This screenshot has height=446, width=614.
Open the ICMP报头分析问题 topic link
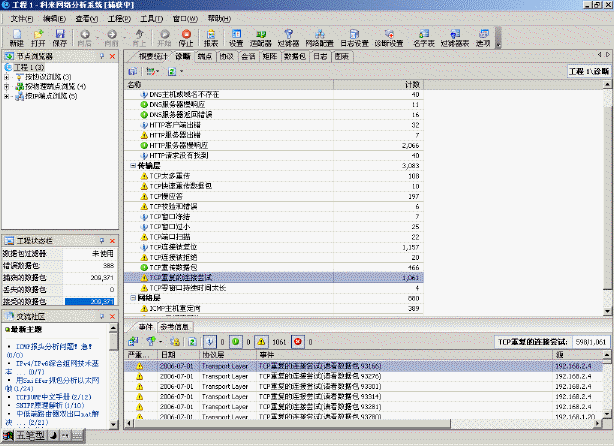(54, 347)
